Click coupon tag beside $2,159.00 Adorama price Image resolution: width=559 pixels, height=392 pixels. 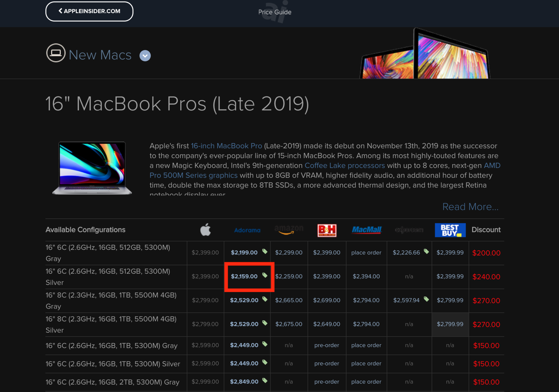click(x=265, y=275)
